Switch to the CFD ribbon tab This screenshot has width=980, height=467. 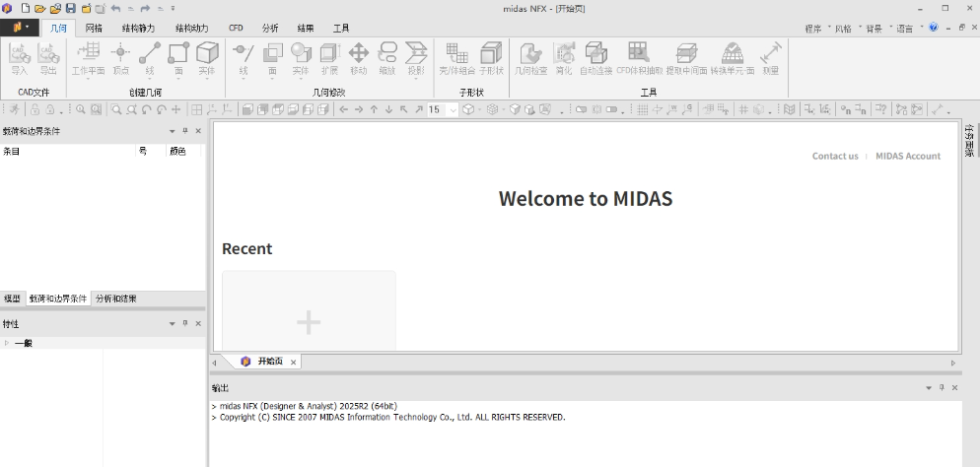click(236, 29)
